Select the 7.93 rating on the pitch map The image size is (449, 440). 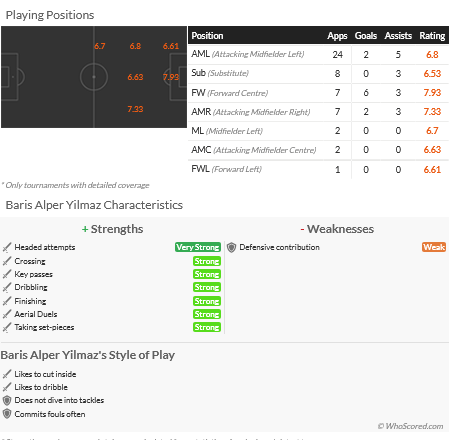click(x=171, y=77)
